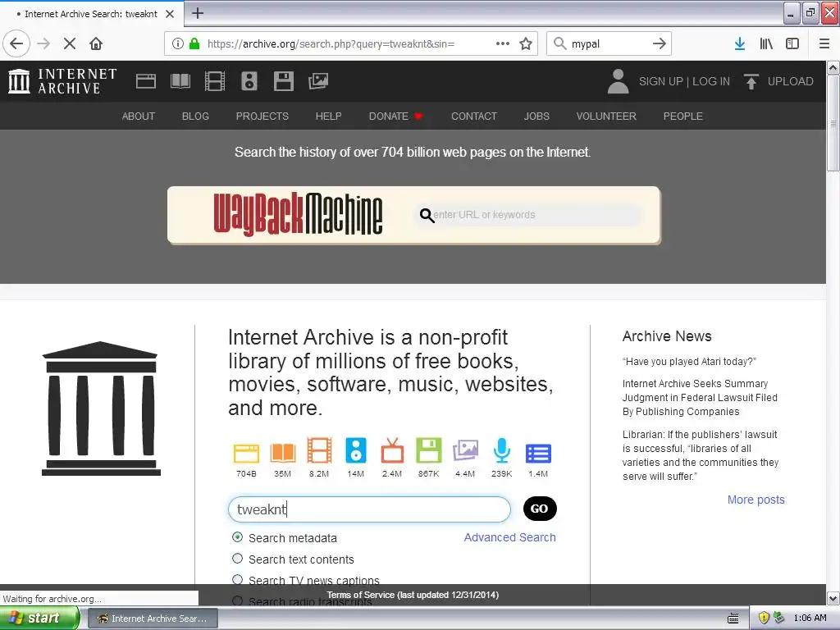Go back to the previous page
This screenshot has width=840, height=630.
(16, 43)
